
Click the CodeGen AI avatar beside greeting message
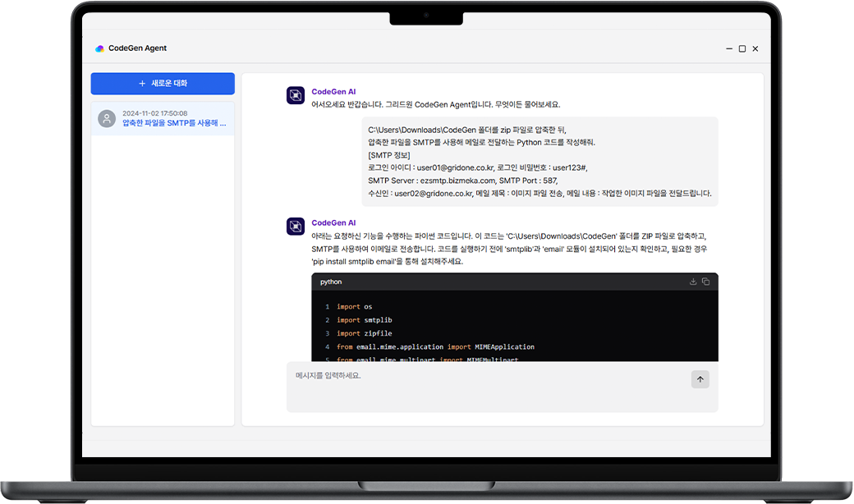click(296, 95)
